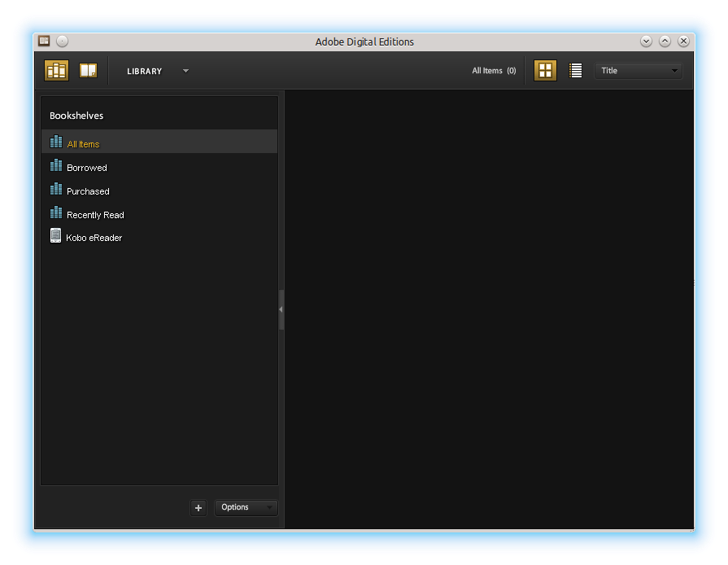Collapse the Bookshelves side panel
The image size is (728, 565).
point(281,309)
